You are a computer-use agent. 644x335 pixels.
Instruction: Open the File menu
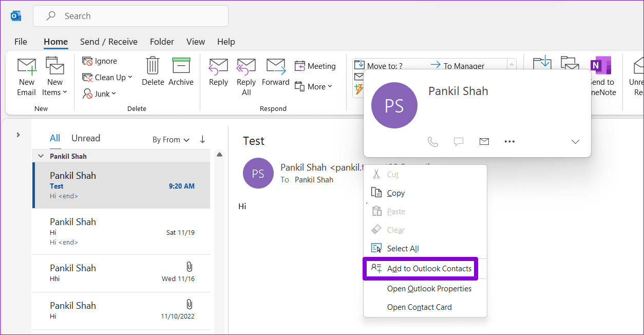pyautogui.click(x=21, y=42)
